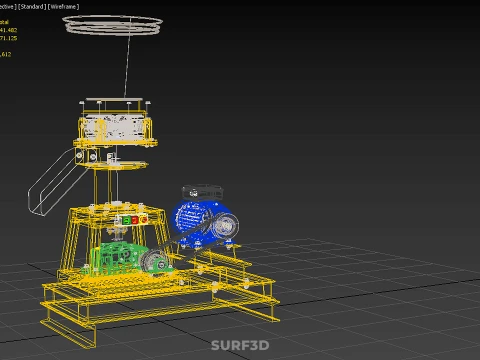Open the Wireframe shading label menu

(x=63, y=7)
